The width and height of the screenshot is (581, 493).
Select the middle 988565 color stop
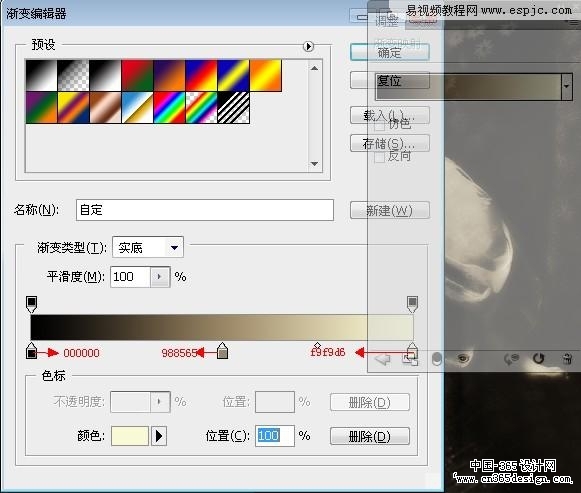(222, 350)
